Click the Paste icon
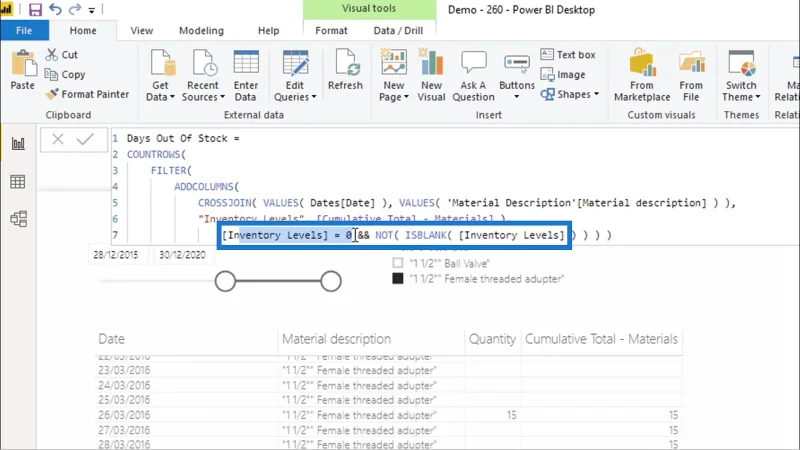Image resolution: width=800 pixels, height=450 pixels. 23,64
